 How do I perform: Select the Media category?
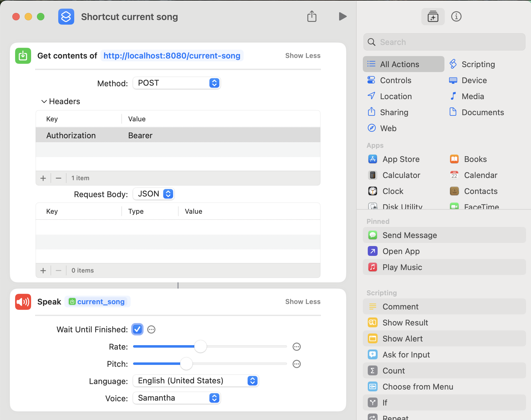pos(467,96)
